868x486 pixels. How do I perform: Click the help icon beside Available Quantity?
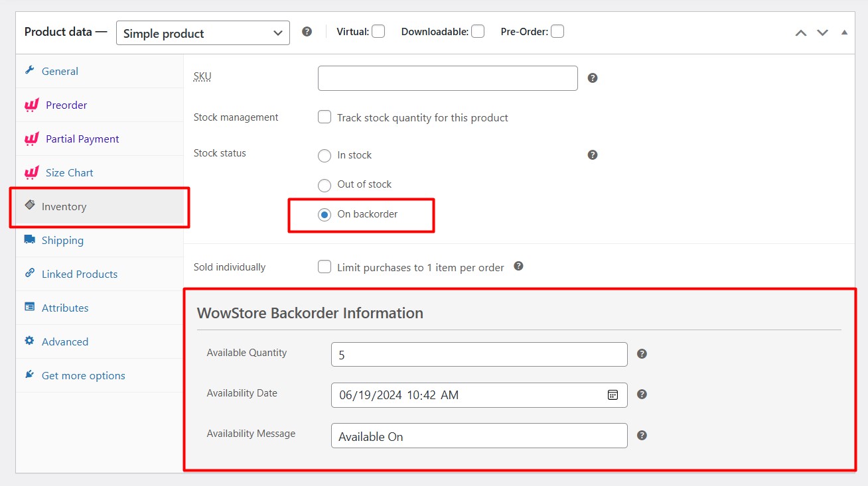click(642, 353)
